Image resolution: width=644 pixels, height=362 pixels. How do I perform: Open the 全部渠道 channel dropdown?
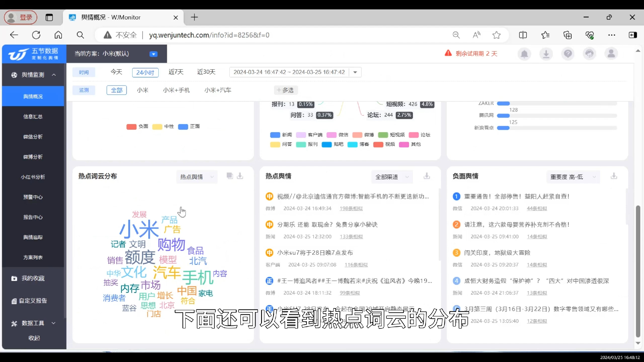point(392,177)
